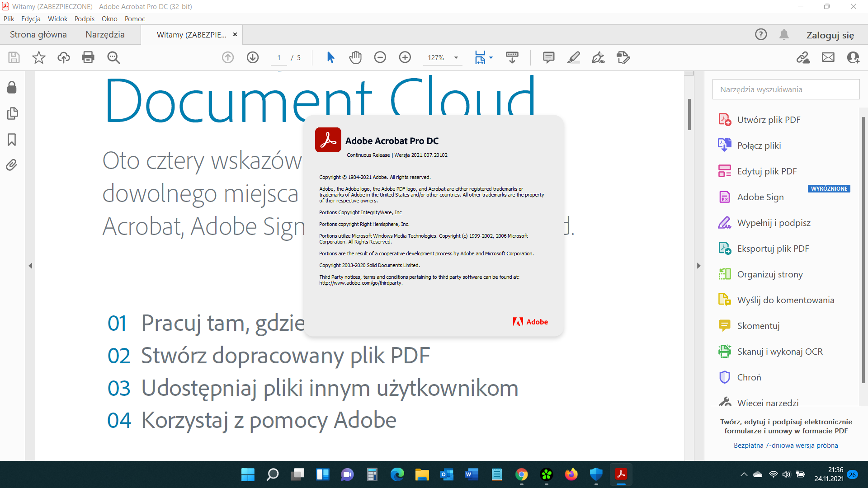Click the Narzędzia wyszukiwania search field
Screen dimensions: 868x488
(x=786, y=89)
